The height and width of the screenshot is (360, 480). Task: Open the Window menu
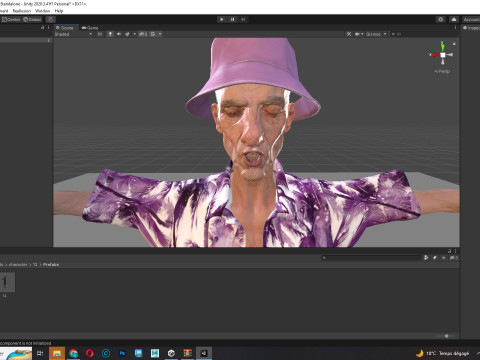coord(42,11)
